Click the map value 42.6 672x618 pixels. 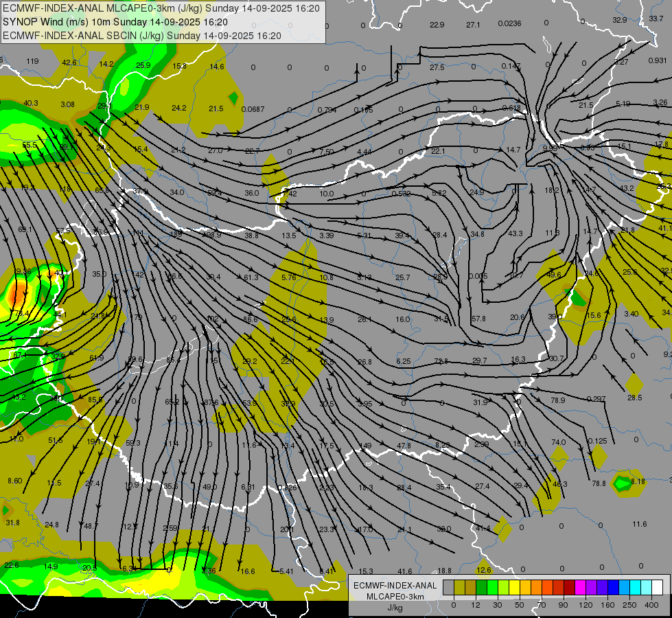tap(69, 62)
